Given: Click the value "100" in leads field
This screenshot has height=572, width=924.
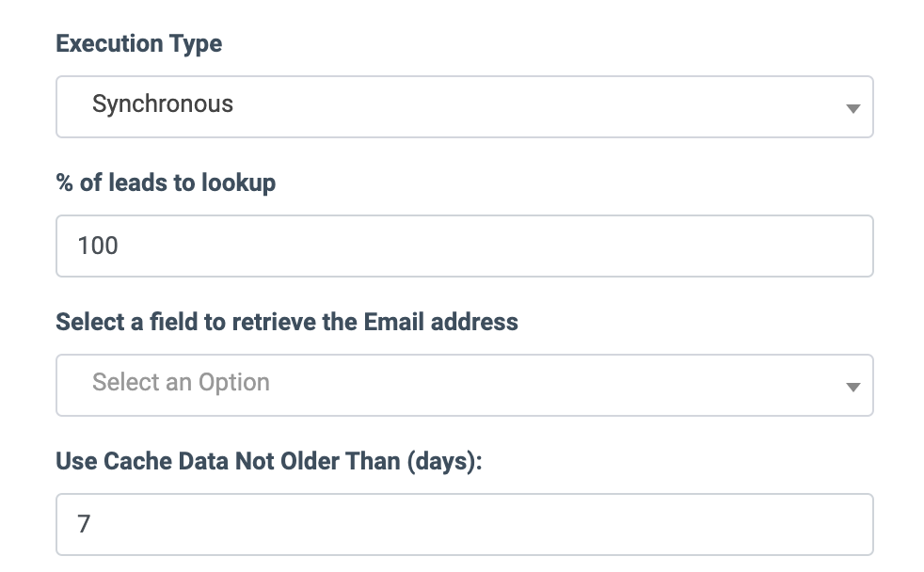Looking at the screenshot, I should tap(98, 246).
